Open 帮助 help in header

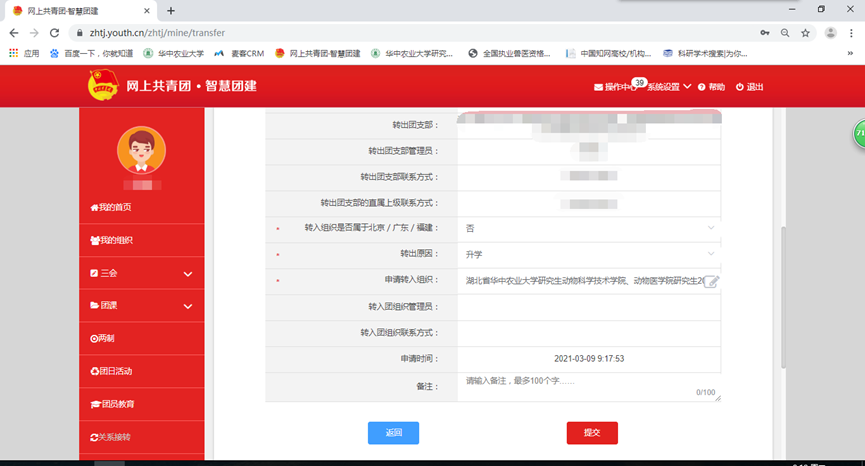click(x=711, y=87)
